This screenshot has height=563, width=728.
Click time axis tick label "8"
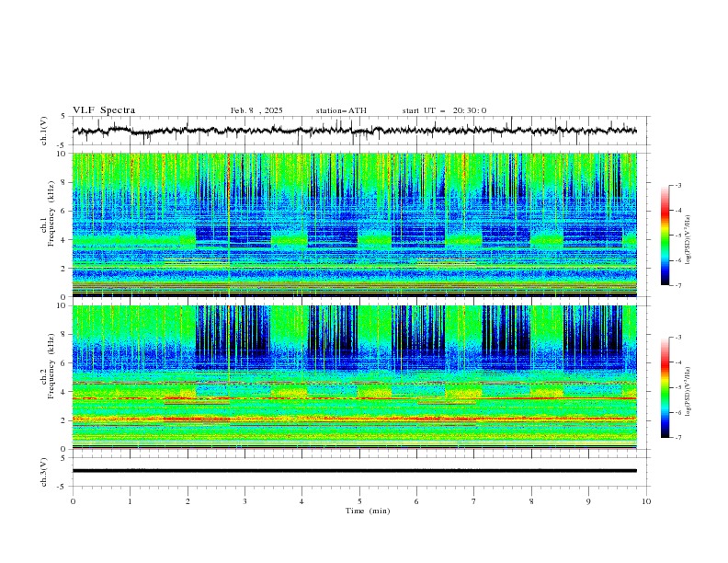coord(531,501)
